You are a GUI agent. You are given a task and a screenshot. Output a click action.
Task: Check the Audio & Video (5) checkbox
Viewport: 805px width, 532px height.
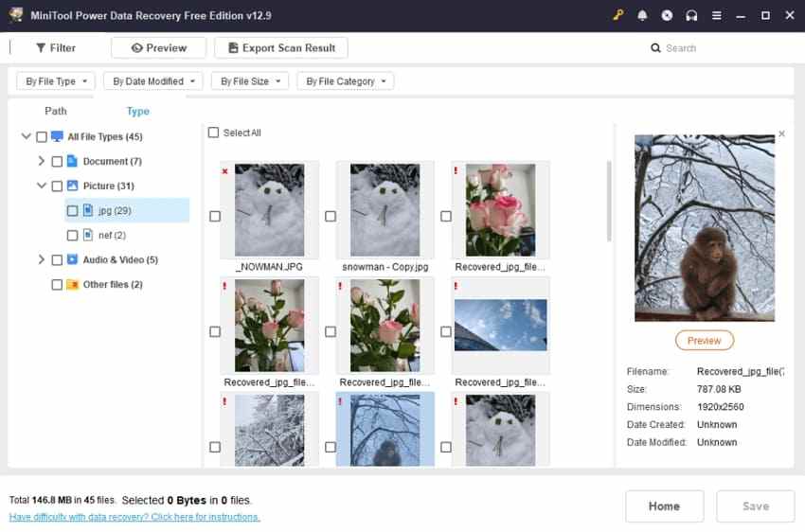(x=57, y=260)
